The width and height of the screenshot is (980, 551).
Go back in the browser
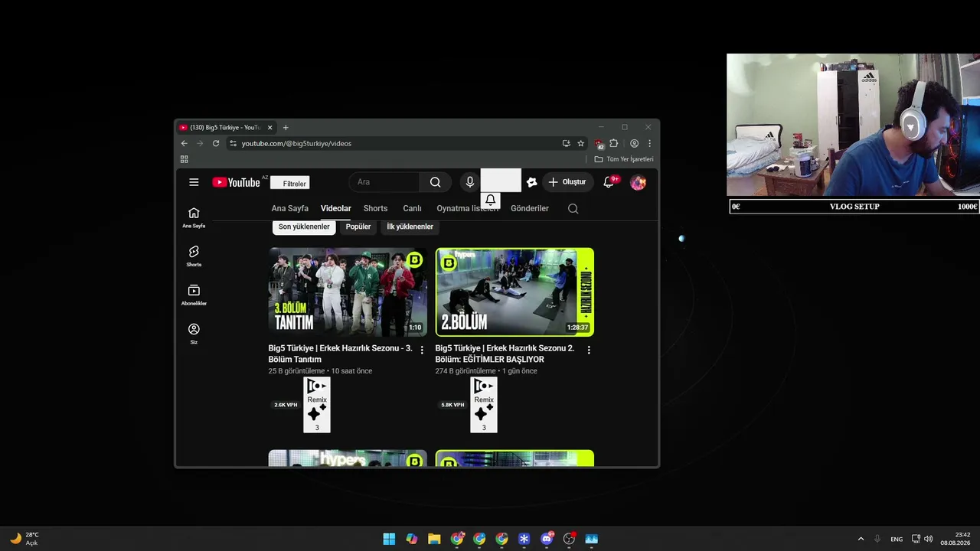[184, 143]
